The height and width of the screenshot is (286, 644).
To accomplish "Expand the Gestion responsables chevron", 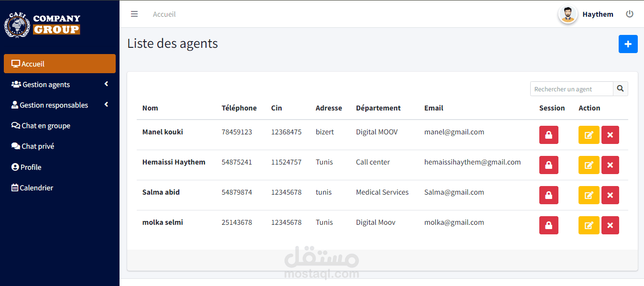I will (x=106, y=105).
